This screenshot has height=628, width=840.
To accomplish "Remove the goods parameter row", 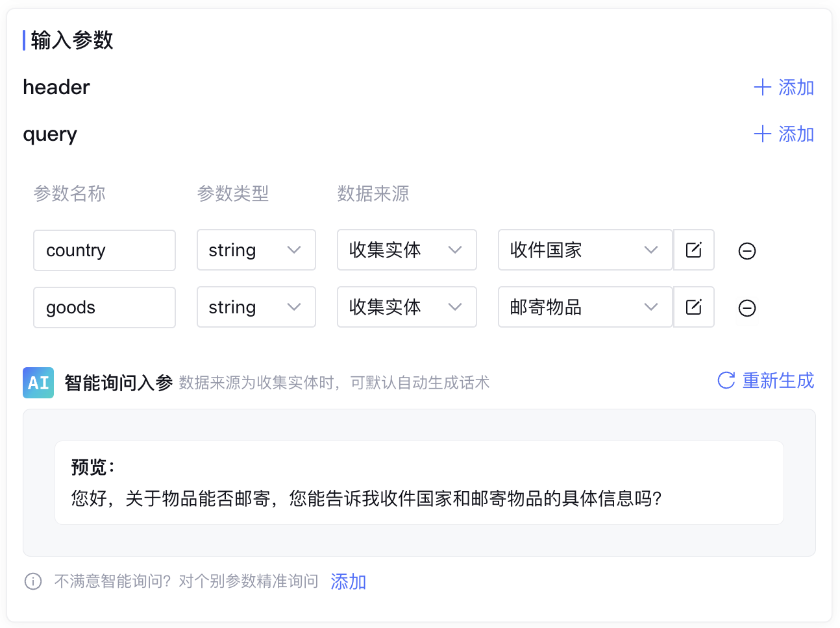I will 747,308.
